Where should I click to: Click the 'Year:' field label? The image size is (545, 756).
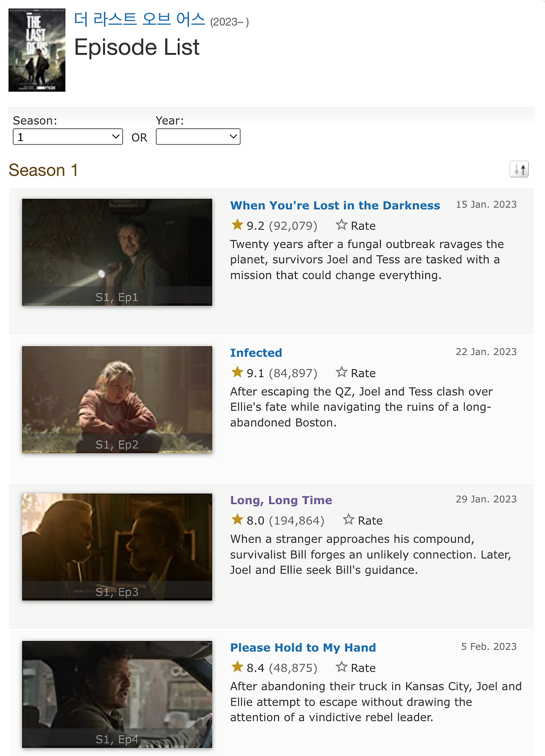click(x=170, y=121)
